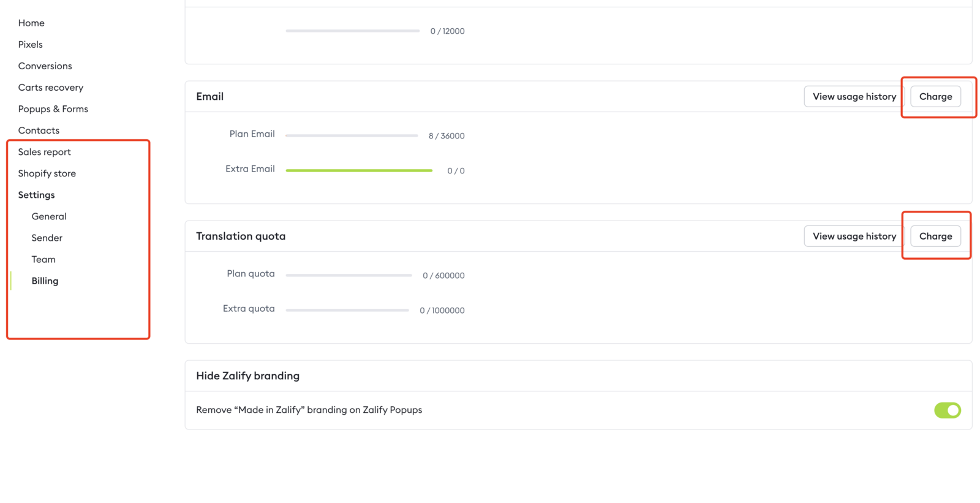Viewport: 980px width, 503px height.
Task: Go to Shopify store settings
Action: click(x=47, y=173)
